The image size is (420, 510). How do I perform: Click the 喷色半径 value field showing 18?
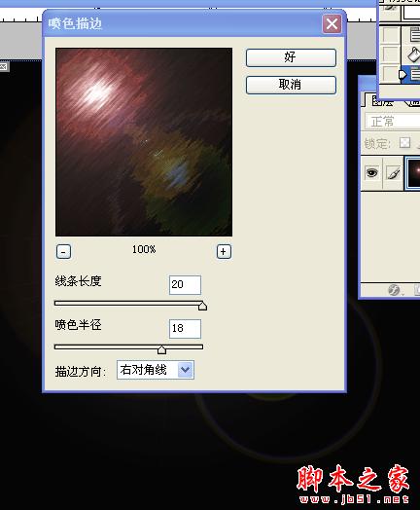coord(185,329)
